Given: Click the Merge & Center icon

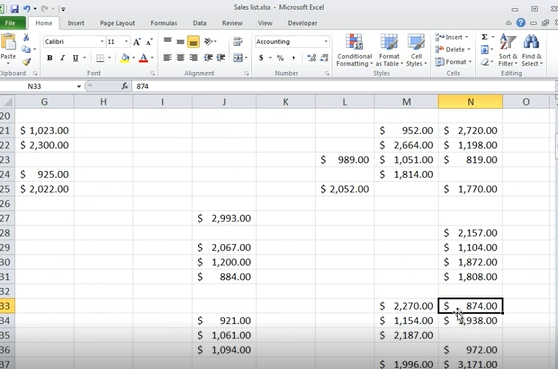Looking at the screenshot, I should click(238, 58).
